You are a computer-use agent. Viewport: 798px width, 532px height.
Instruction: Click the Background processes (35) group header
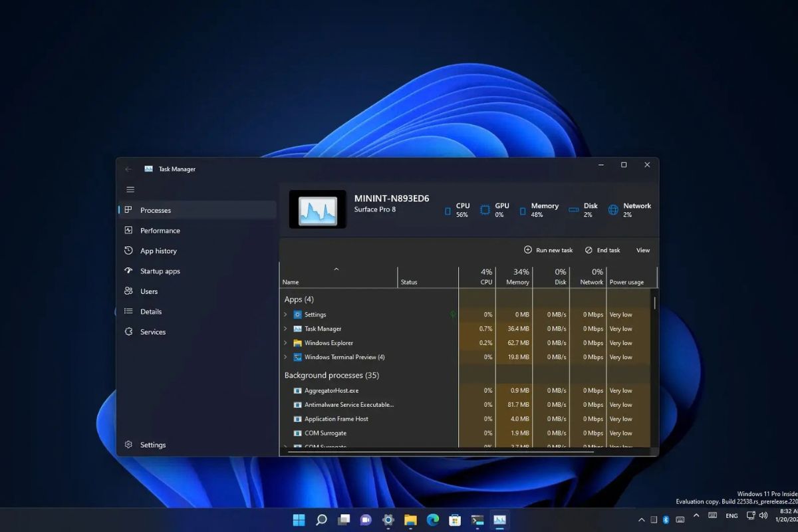332,375
